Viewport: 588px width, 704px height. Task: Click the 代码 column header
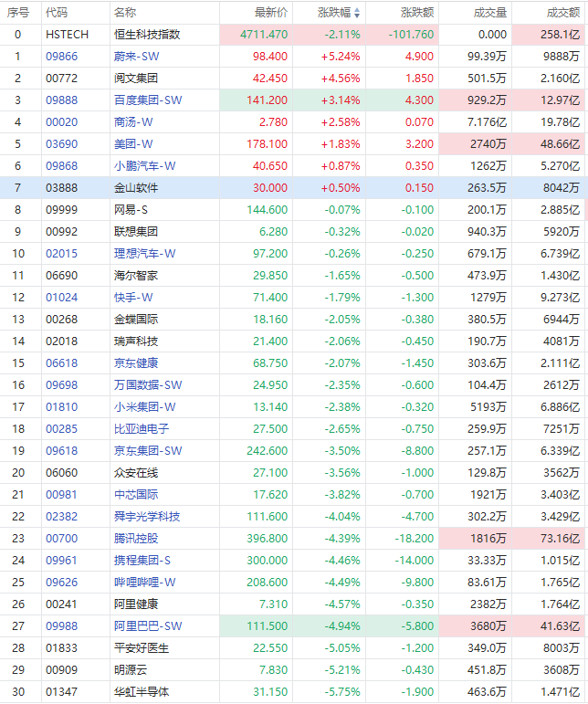(x=57, y=13)
